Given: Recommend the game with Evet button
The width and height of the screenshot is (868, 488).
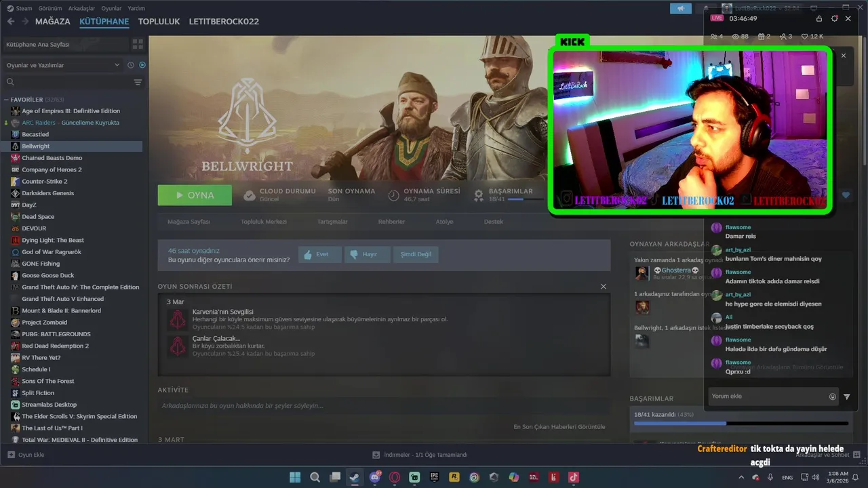Looking at the screenshot, I should click(x=319, y=254).
